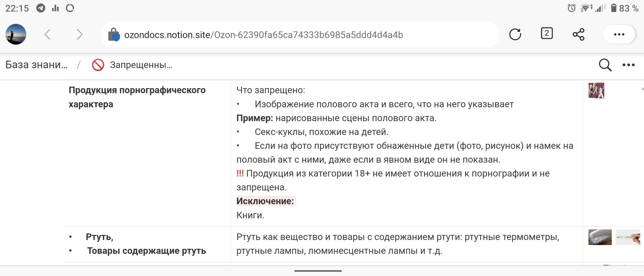This screenshot has height=276, width=644.
Task: Tap the Telegram notification icon
Action: click(x=41, y=8)
